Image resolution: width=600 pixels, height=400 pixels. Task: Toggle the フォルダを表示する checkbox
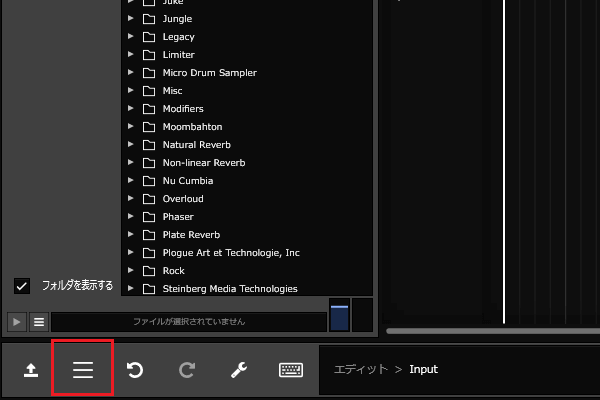click(22, 286)
